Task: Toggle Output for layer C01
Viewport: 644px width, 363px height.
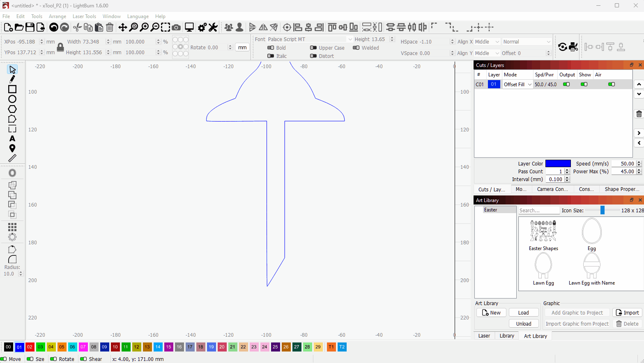Action: pos(566,85)
